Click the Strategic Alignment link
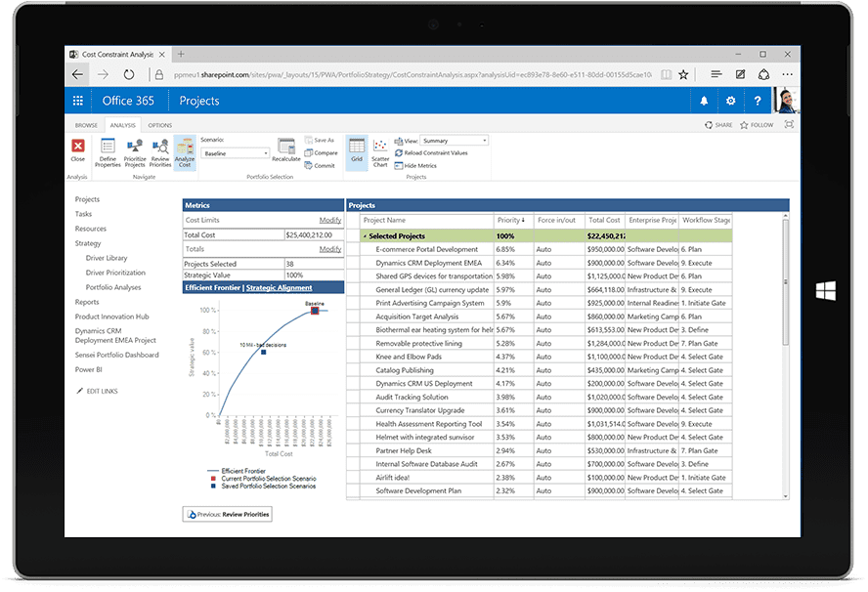Viewport: 868px width, 592px height. [280, 288]
